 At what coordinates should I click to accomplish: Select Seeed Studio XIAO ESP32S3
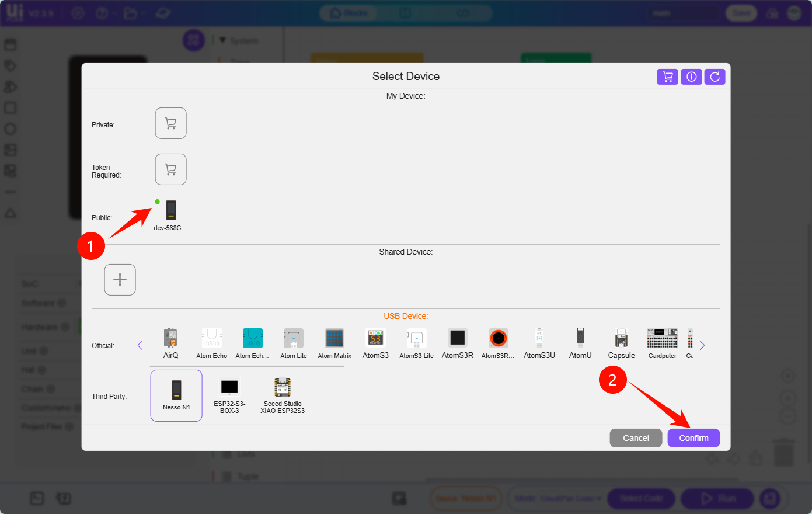(283, 395)
